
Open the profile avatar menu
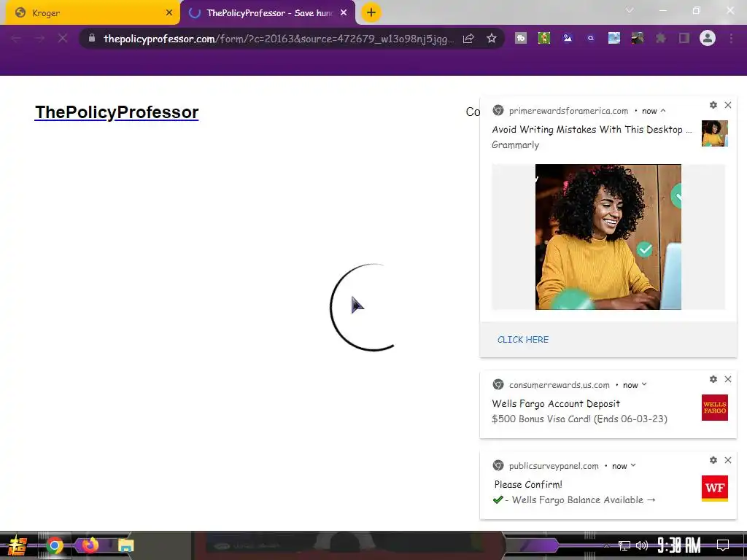click(x=708, y=38)
